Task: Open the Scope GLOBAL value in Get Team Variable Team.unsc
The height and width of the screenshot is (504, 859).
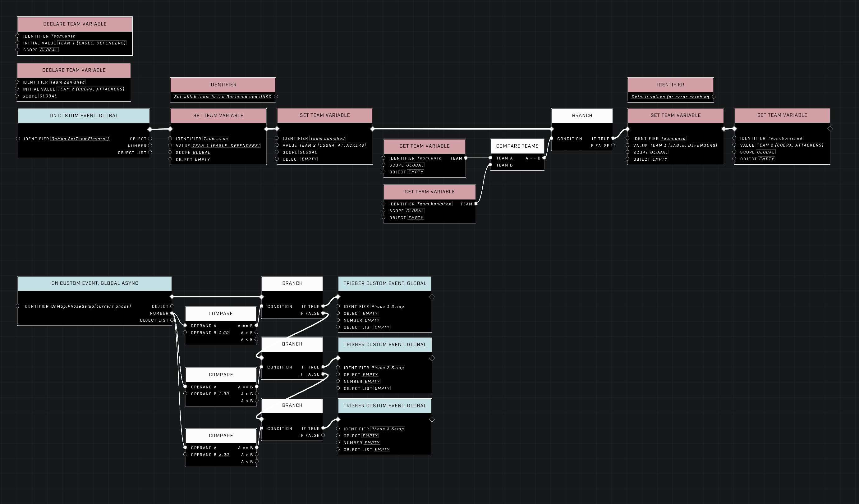Action: pos(415,165)
